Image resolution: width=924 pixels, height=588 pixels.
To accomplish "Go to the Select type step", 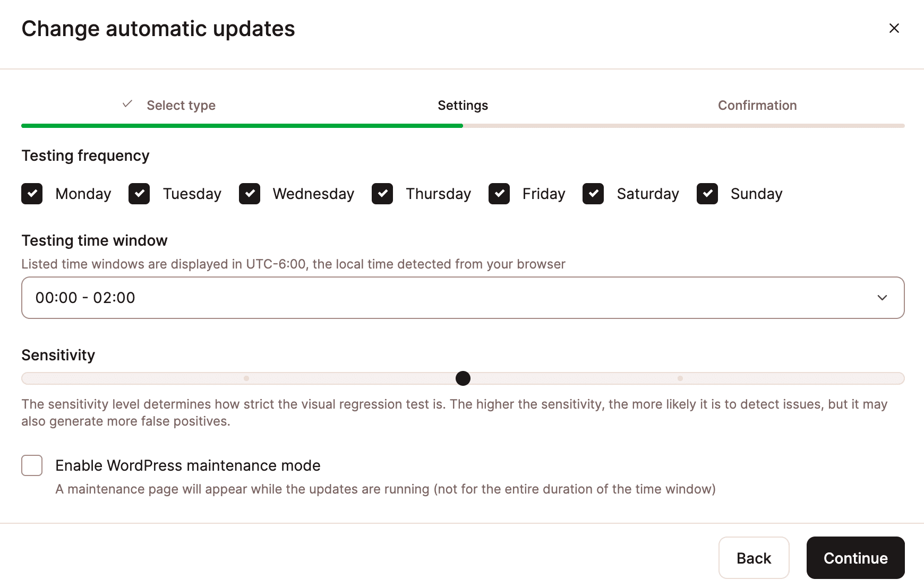I will pyautogui.click(x=181, y=106).
